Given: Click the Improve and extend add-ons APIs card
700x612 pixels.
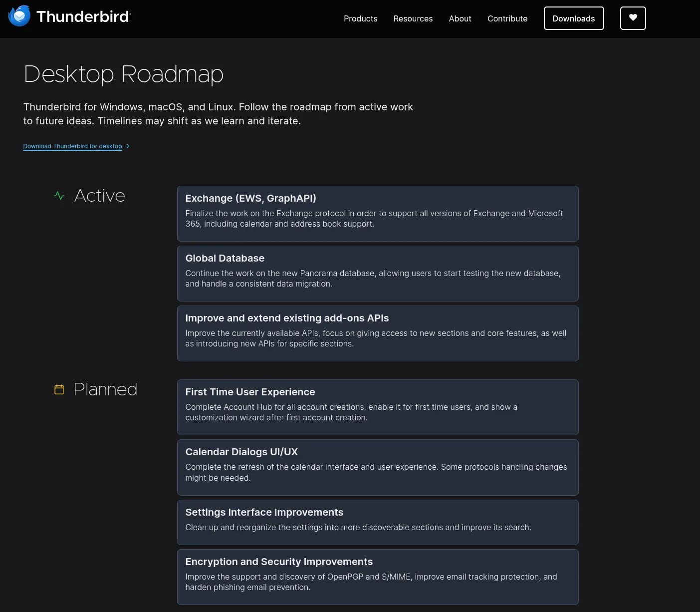Looking at the screenshot, I should point(377,333).
